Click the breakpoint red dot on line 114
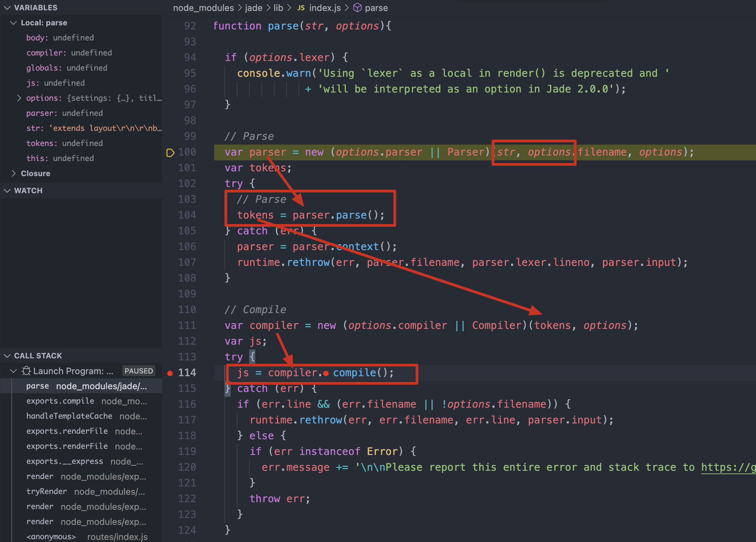 point(170,373)
